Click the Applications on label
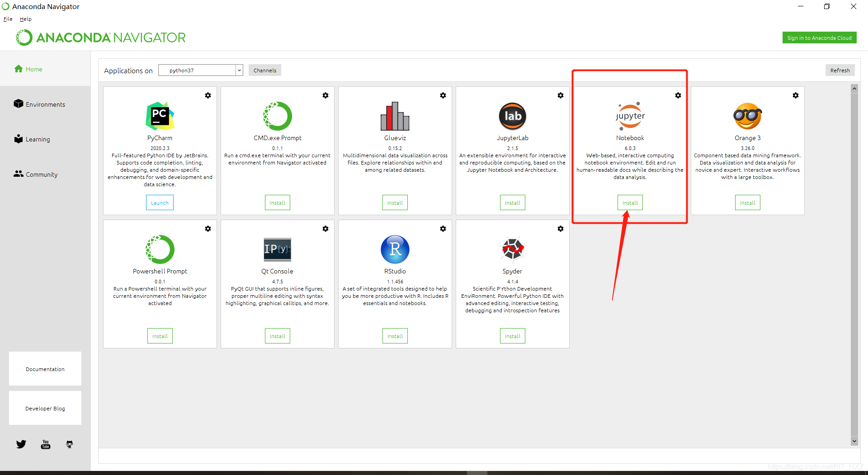The image size is (868, 475). pyautogui.click(x=128, y=71)
